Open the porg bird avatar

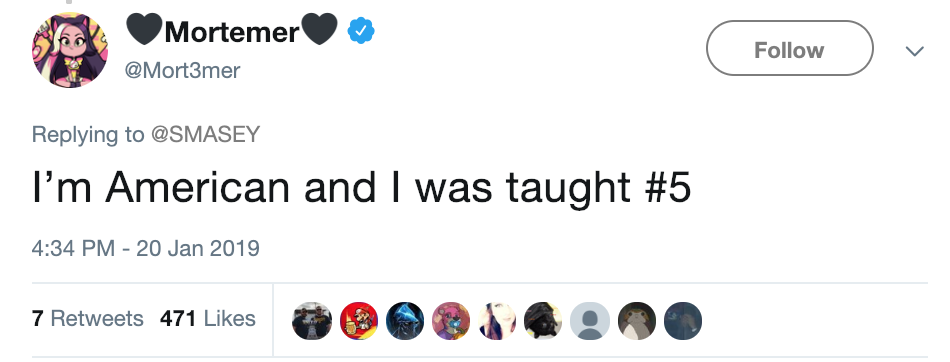click(x=636, y=321)
